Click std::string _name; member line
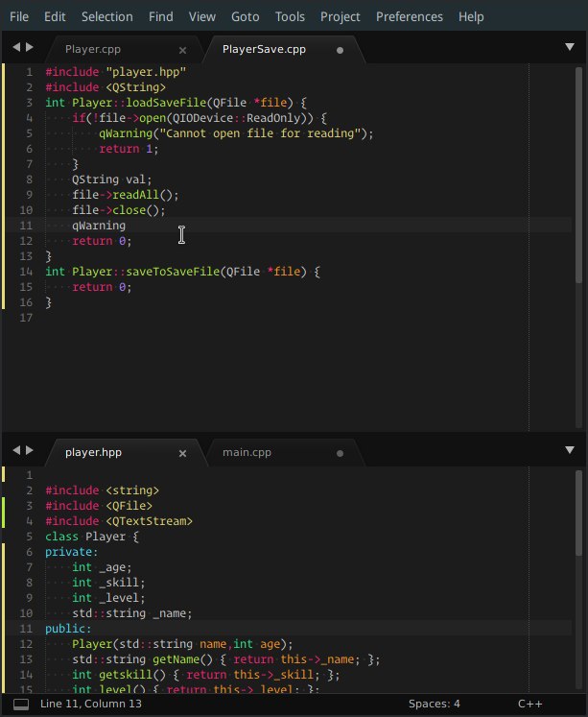This screenshot has width=588, height=717. tap(132, 613)
